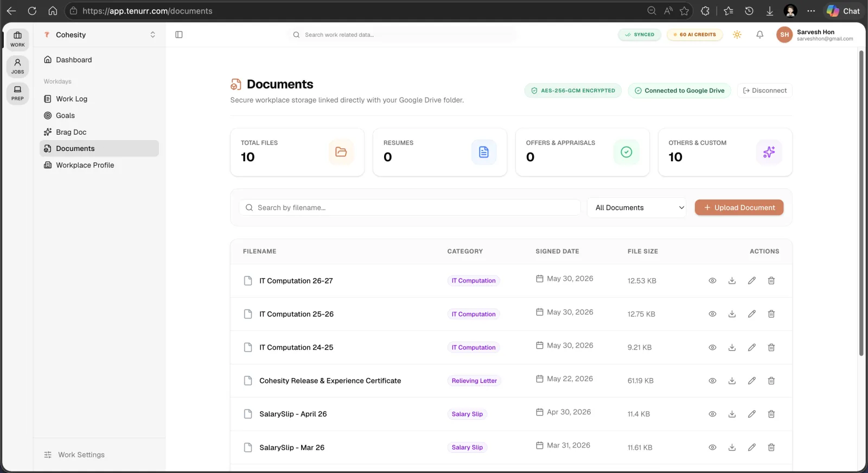Click Disconnect Google Drive button
Viewport: 868px width, 473px height.
[x=765, y=91]
